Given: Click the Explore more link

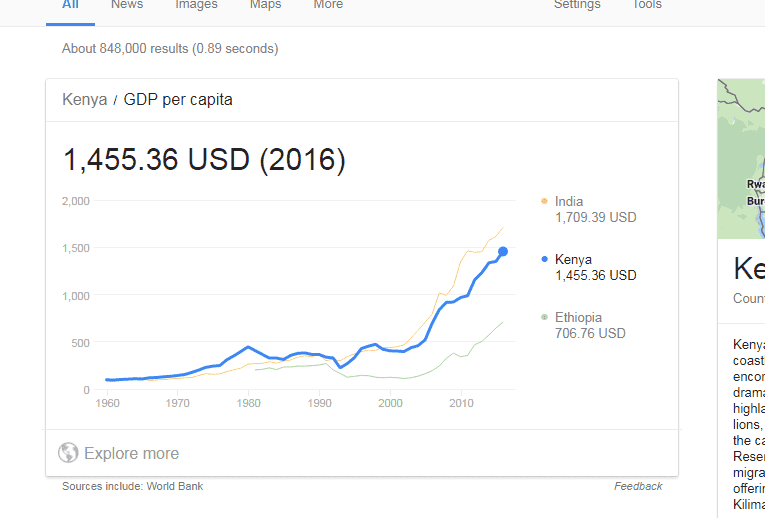Looking at the screenshot, I should [131, 454].
